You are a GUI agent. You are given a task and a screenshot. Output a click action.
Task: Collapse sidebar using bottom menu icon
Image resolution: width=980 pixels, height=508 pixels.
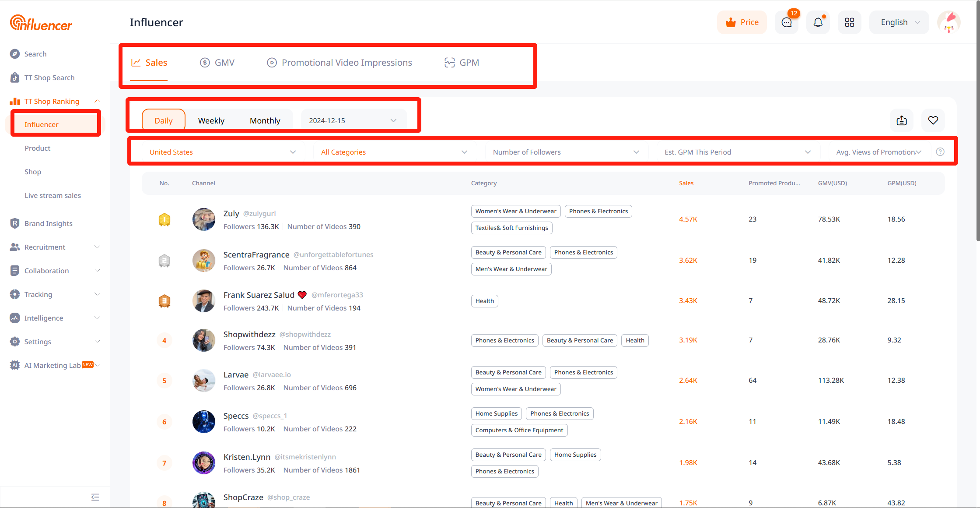[95, 497]
